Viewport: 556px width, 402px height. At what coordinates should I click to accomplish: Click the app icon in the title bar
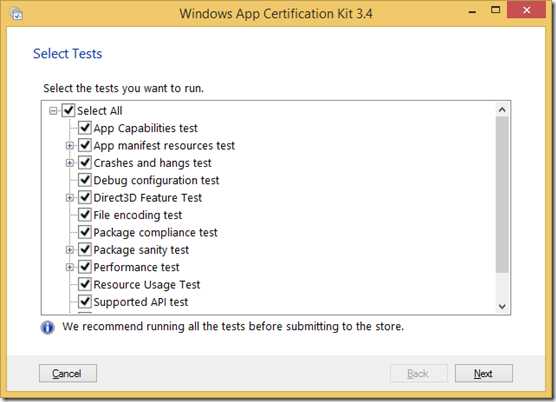coord(16,14)
